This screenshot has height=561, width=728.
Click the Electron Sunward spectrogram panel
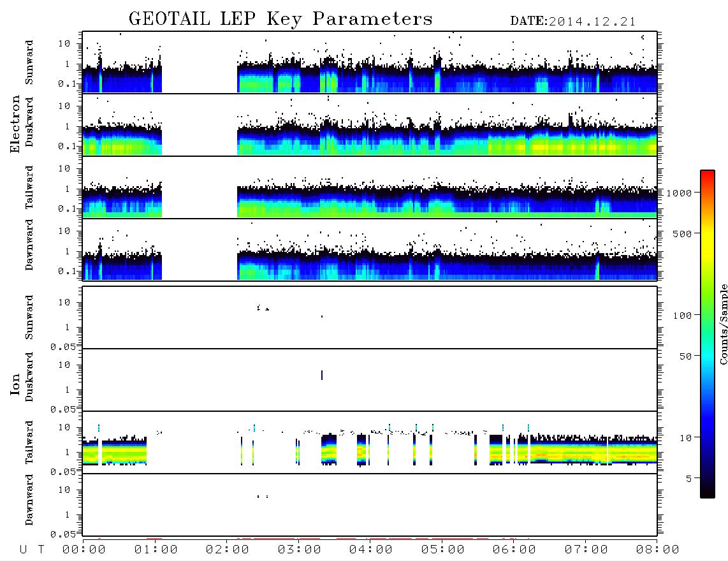(370, 62)
